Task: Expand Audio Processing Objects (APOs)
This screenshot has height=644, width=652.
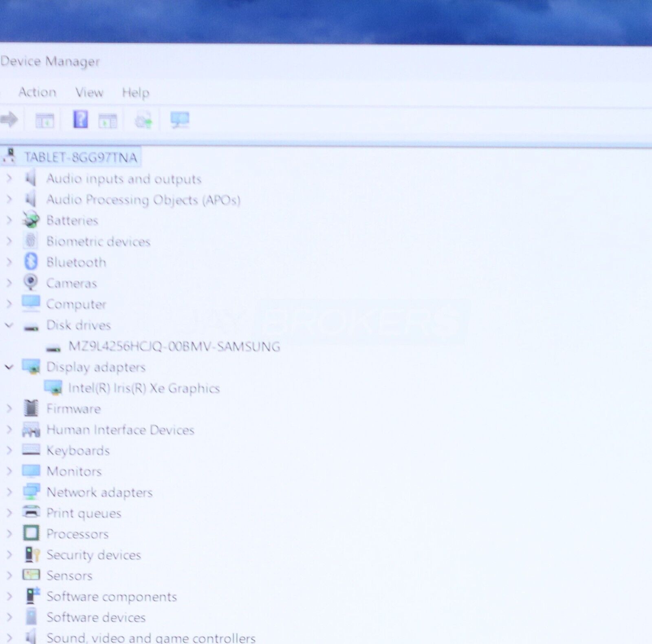Action: (9, 199)
